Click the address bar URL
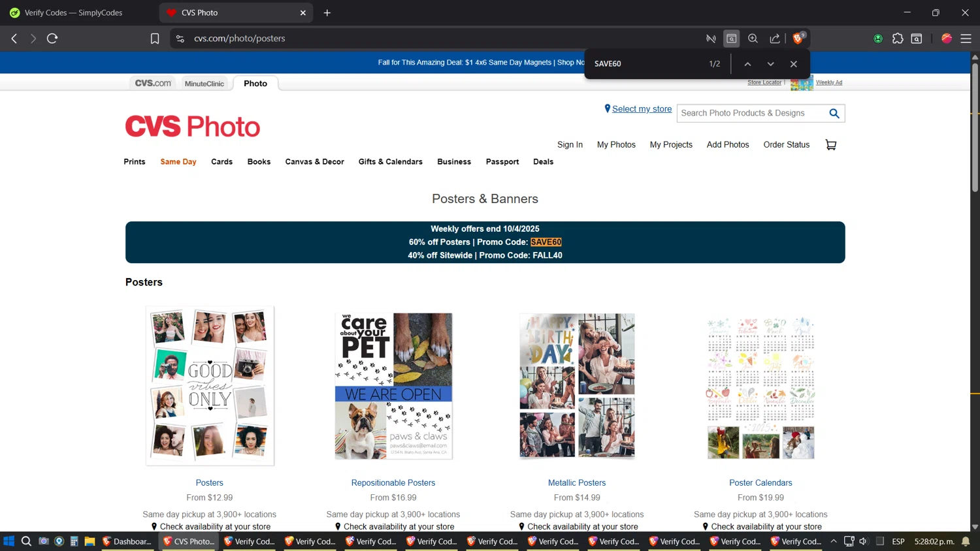 pyautogui.click(x=239, y=39)
